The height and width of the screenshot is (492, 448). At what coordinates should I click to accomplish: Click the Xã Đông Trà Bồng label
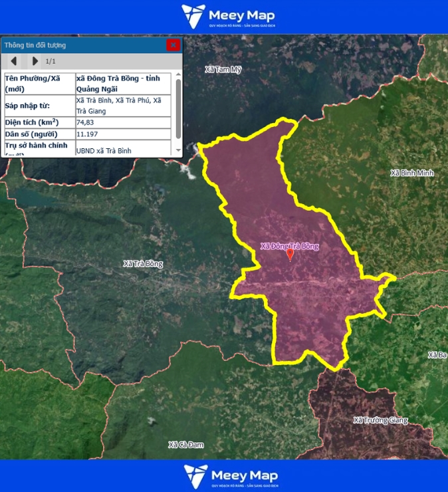pyautogui.click(x=289, y=246)
